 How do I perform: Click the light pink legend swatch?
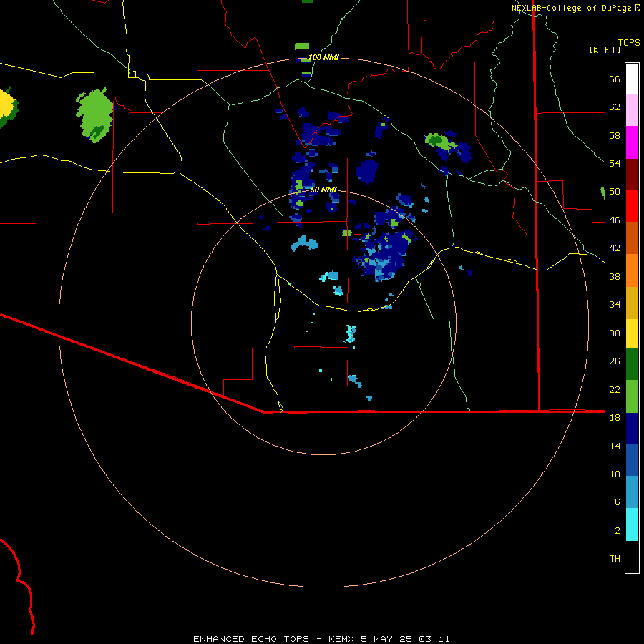pyautogui.click(x=632, y=110)
